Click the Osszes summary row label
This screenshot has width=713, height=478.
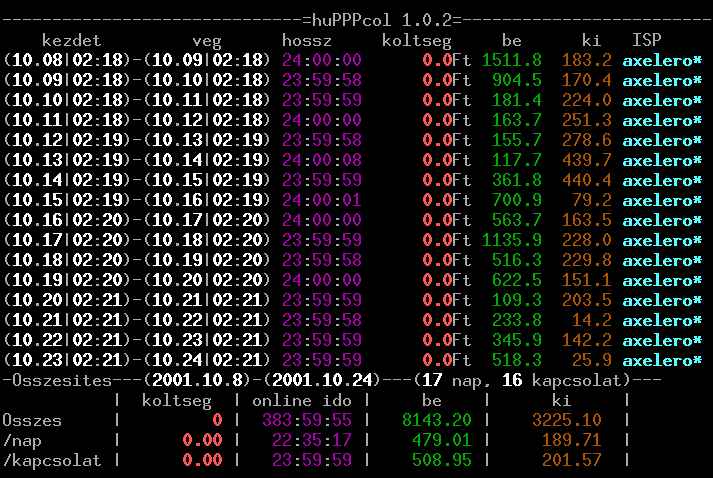pyautogui.click(x=33, y=421)
